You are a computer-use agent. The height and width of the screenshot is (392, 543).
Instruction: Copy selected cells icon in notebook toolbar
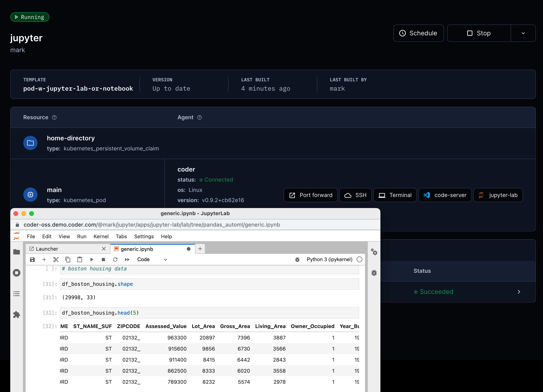(68, 260)
